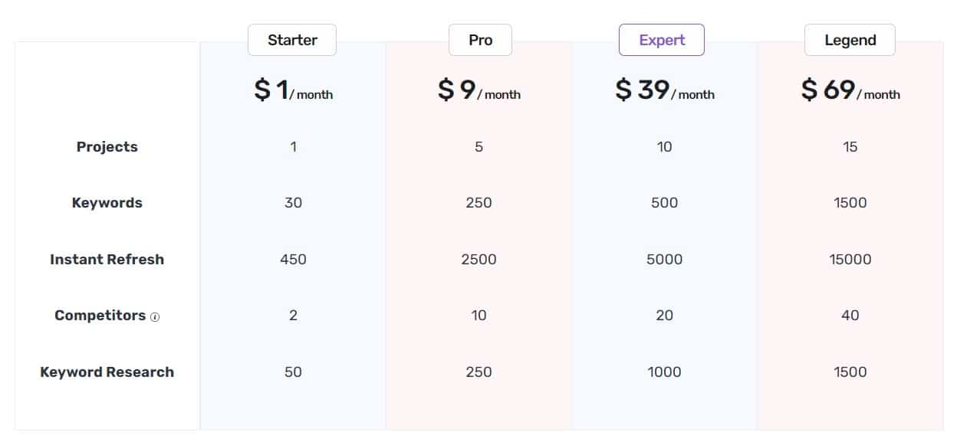This screenshot has width=980, height=442.
Task: Click the Instant Refresh row label
Action: tap(107, 260)
